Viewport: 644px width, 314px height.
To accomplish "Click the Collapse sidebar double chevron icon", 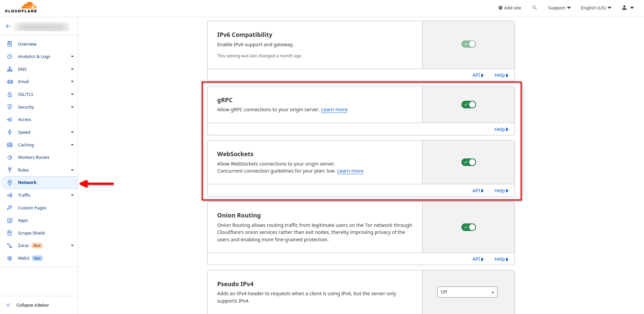I will 8,305.
